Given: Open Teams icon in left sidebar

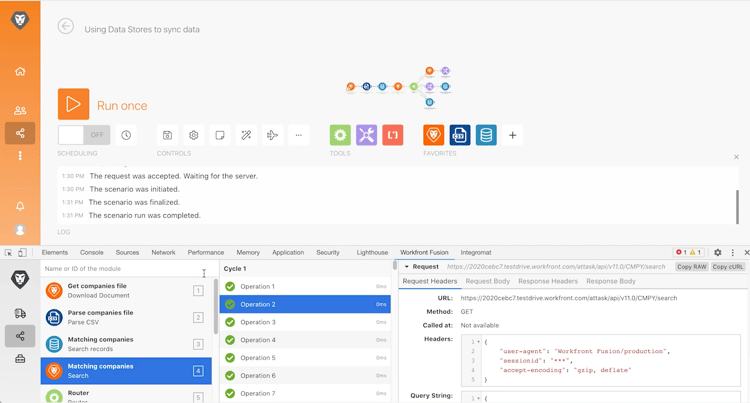Looking at the screenshot, I should pyautogui.click(x=20, y=110).
